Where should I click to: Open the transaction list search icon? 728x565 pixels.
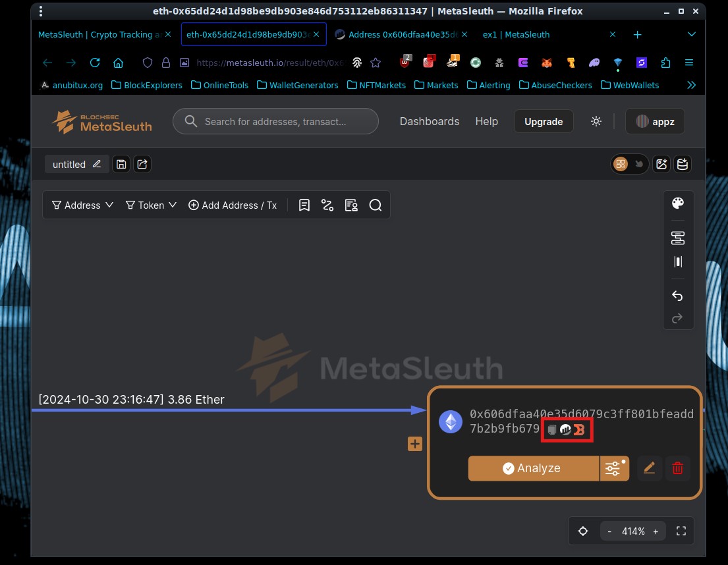351,205
